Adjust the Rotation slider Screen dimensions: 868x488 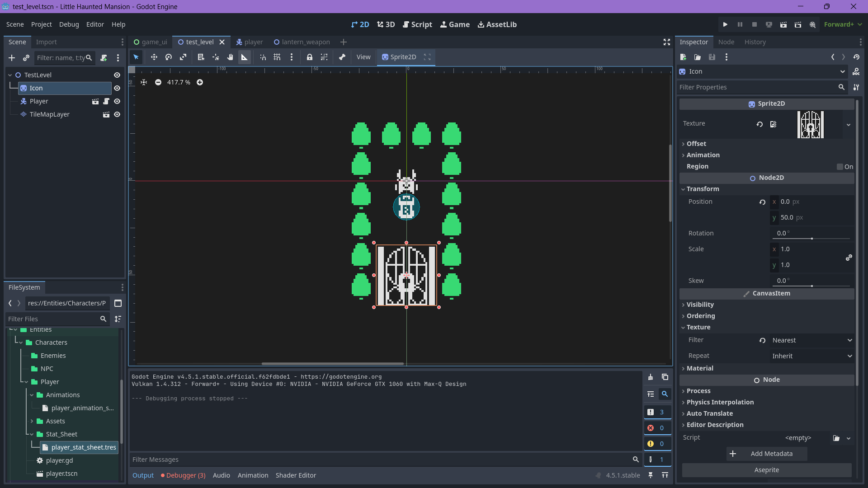point(812,238)
